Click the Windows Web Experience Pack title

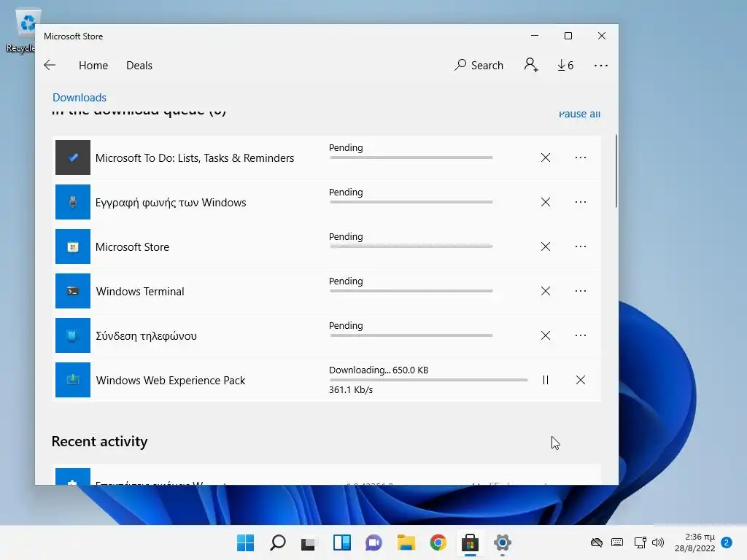(171, 381)
